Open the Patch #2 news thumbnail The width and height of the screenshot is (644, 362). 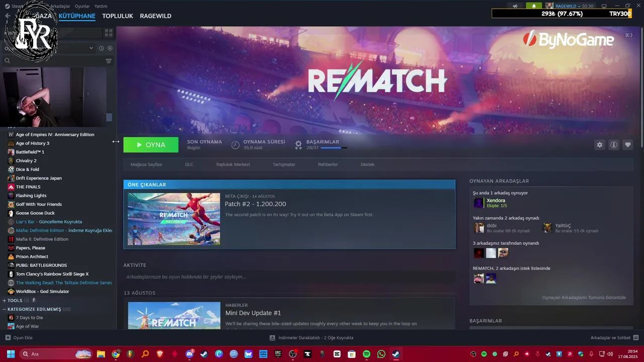tap(174, 219)
